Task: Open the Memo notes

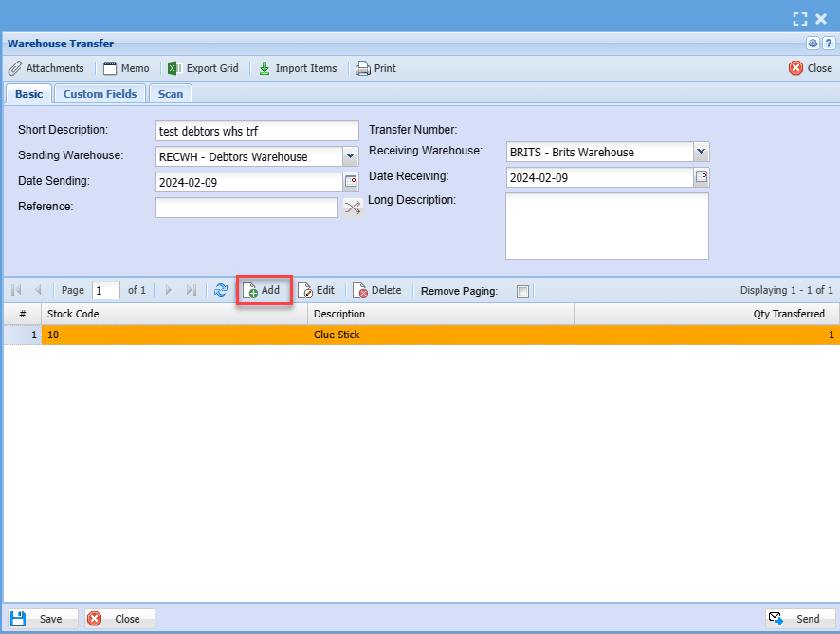Action: click(x=126, y=68)
